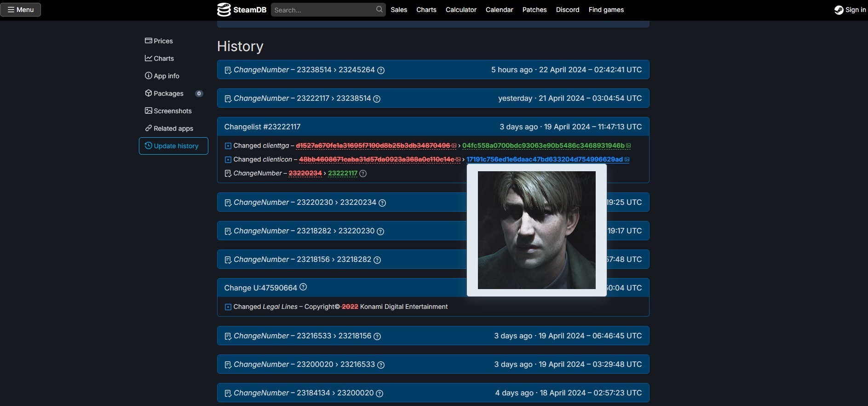The height and width of the screenshot is (406, 868).
Task: Click help icon beside 23218156 › 23218282
Action: pyautogui.click(x=377, y=260)
